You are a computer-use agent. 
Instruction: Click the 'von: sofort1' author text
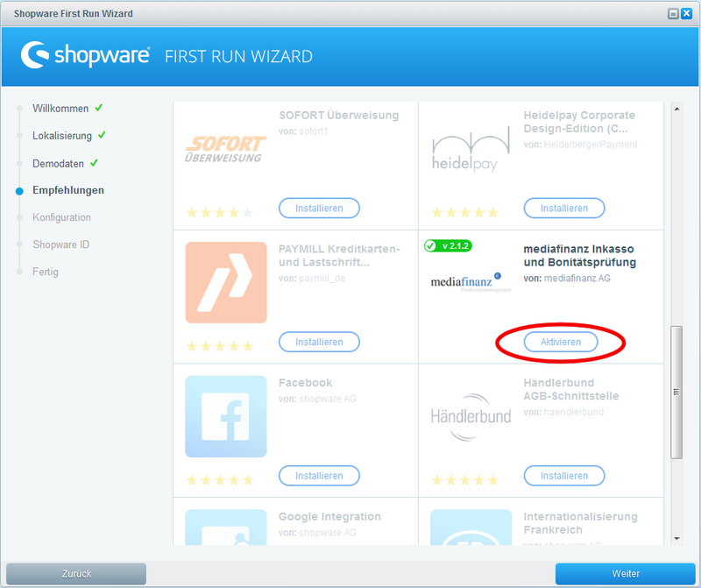pos(303,131)
